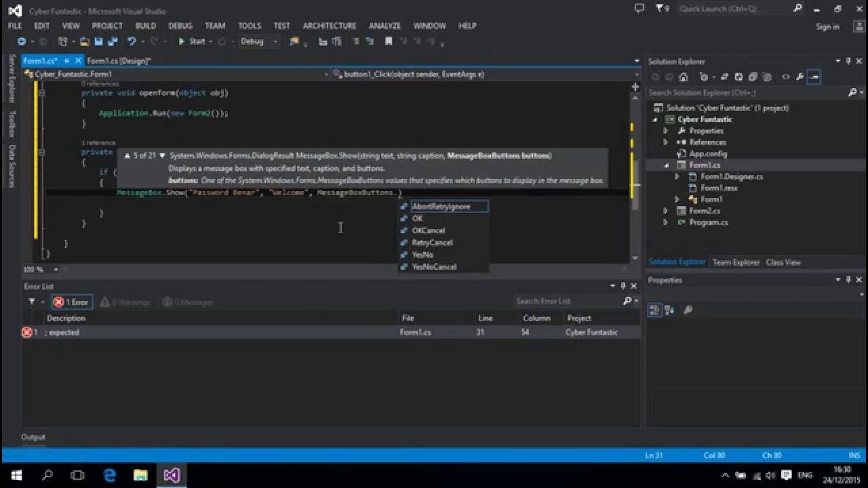The width and height of the screenshot is (868, 488).
Task: Toggle the 0 Messages filter button
Action: [x=187, y=302]
